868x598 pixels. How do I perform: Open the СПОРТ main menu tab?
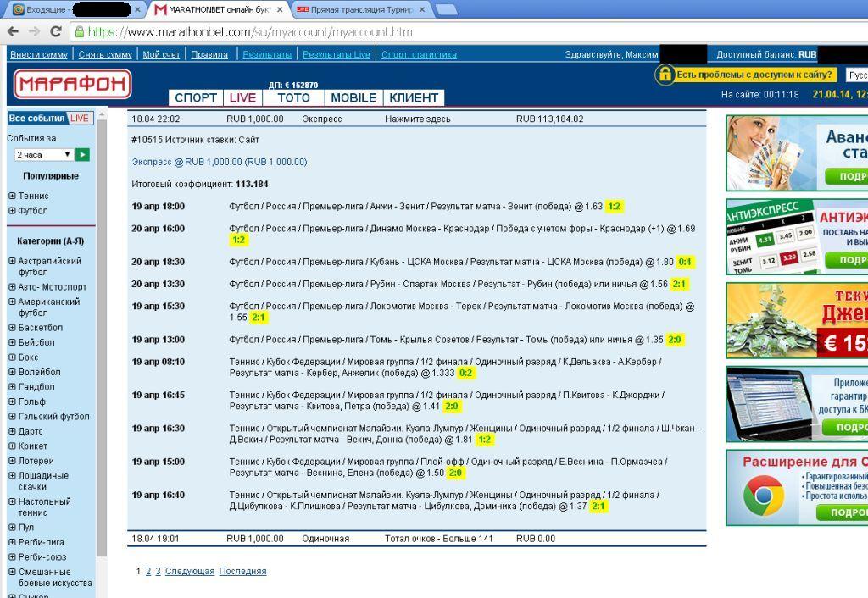tap(196, 98)
